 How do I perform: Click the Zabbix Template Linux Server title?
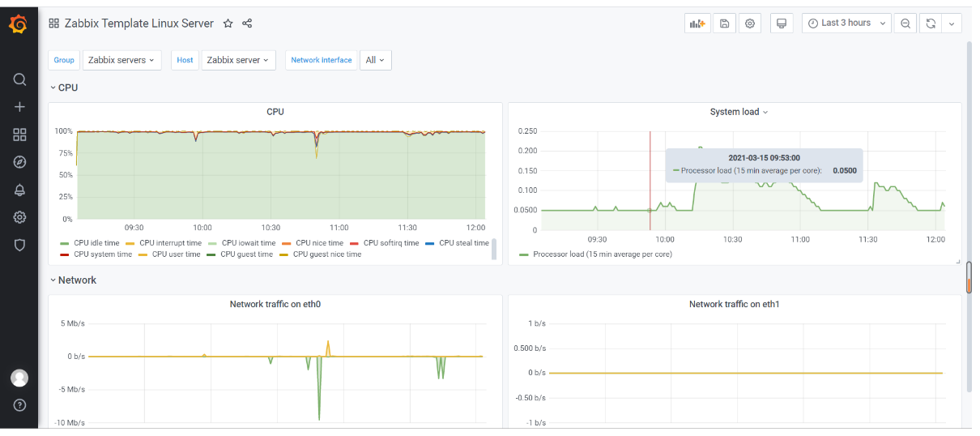[138, 24]
